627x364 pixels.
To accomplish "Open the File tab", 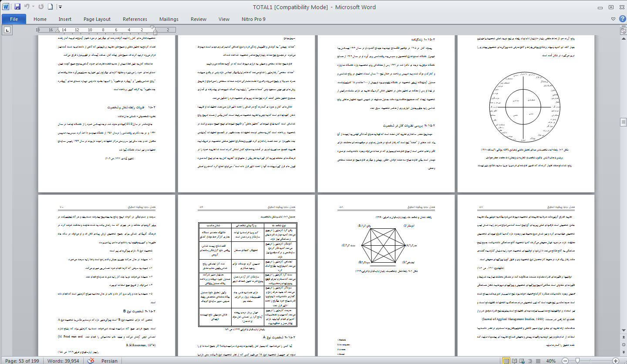I will click(x=14, y=19).
